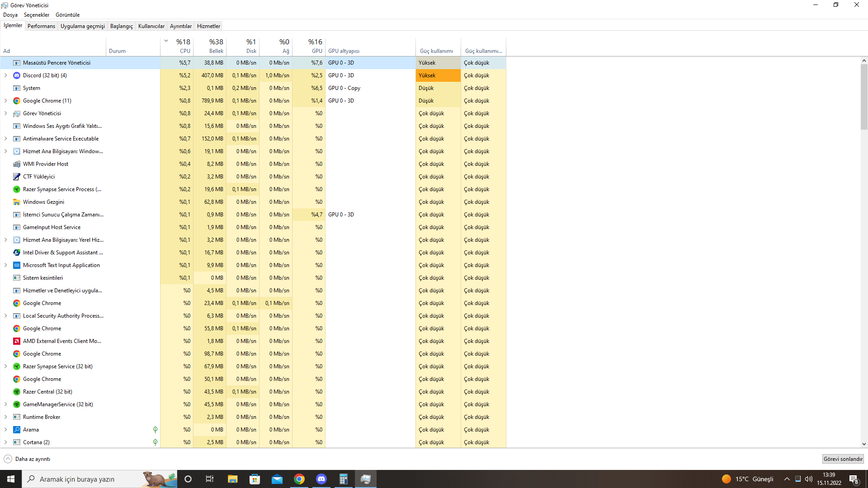The image size is (868, 488).
Task: Click the Intel Driver & Support Assistant icon
Action: [x=17, y=253]
